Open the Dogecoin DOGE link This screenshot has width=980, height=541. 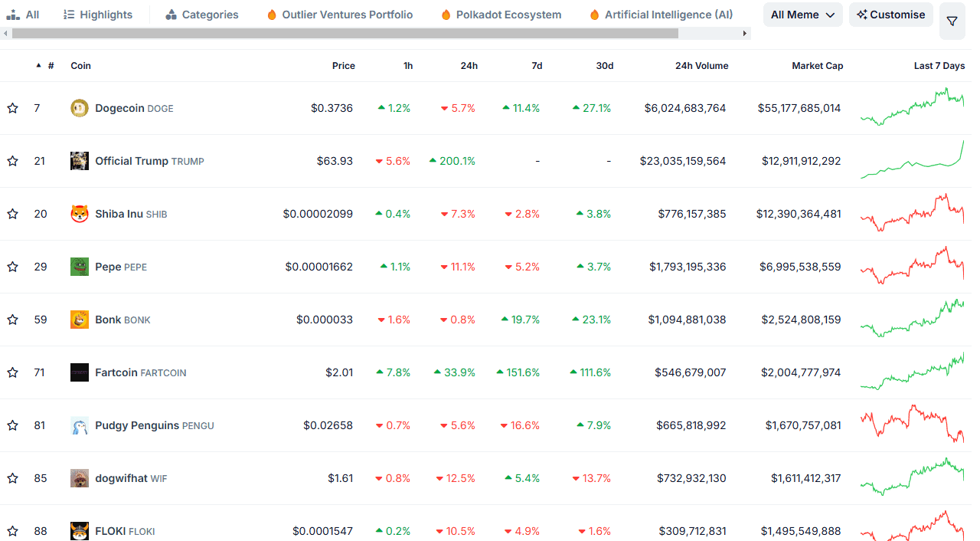(x=134, y=108)
